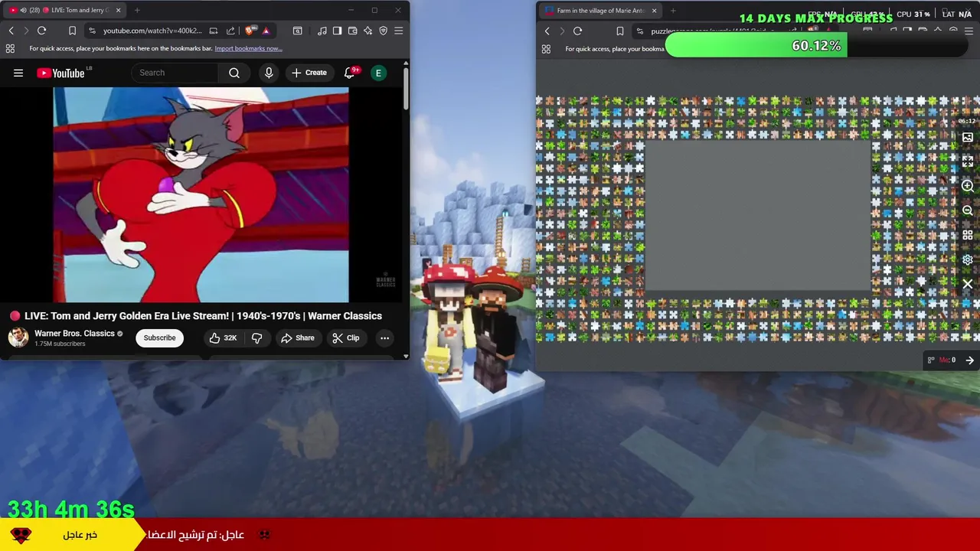
Task: Close the Farm in the village tab
Action: tap(654, 11)
